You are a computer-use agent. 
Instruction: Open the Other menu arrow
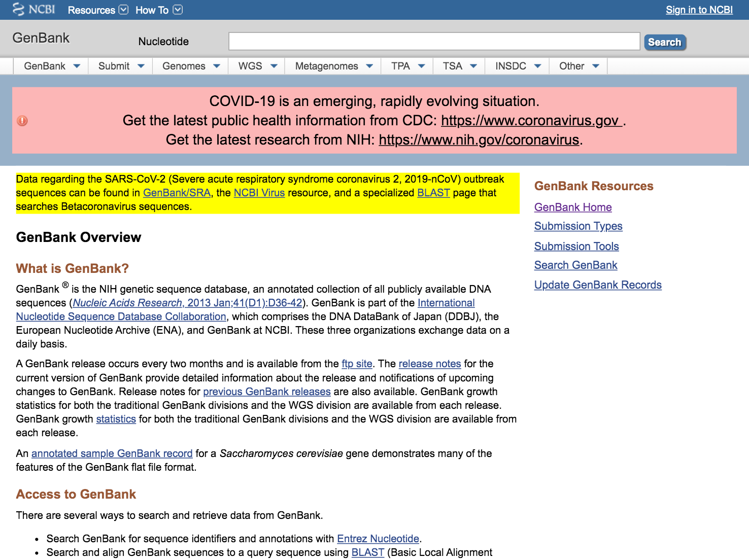point(596,66)
